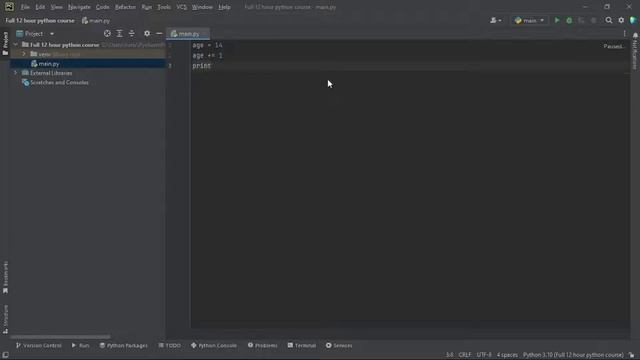Open the Services tool window

point(339,345)
